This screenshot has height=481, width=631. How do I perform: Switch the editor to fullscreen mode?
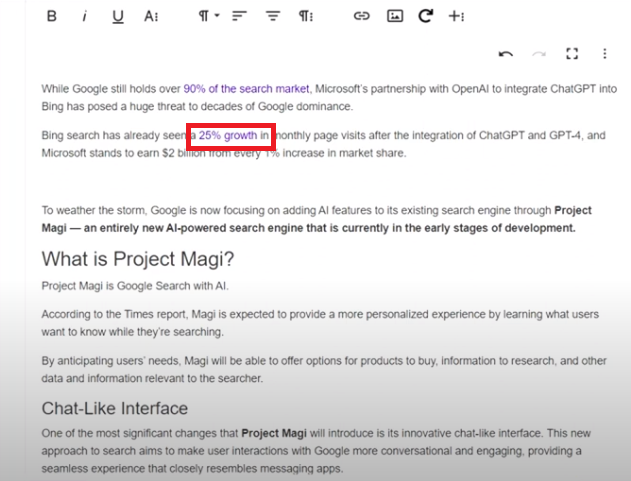click(573, 54)
